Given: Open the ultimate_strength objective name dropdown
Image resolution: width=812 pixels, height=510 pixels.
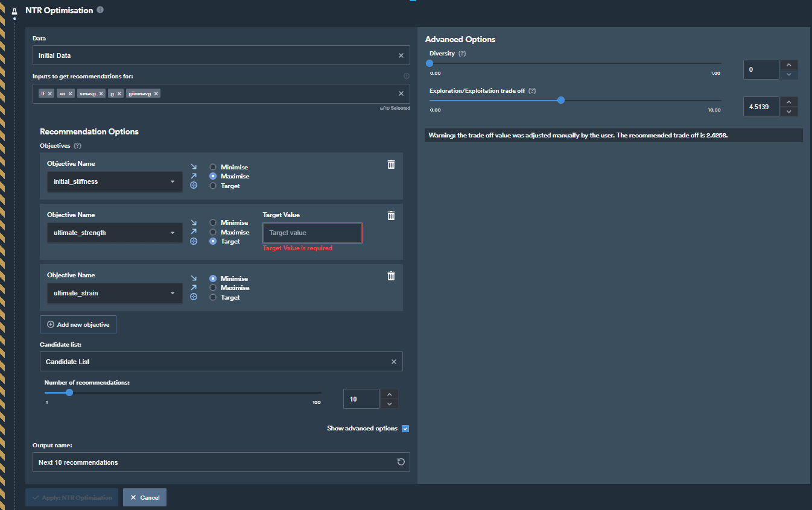Looking at the screenshot, I should (x=115, y=233).
